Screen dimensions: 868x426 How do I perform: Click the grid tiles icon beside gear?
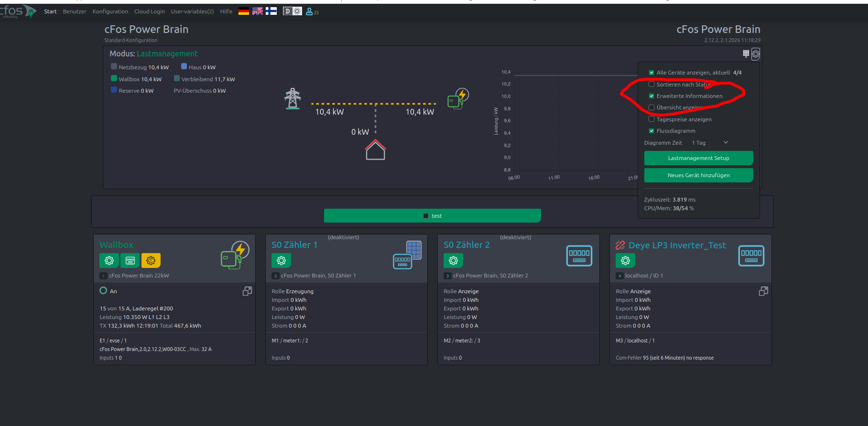[746, 54]
